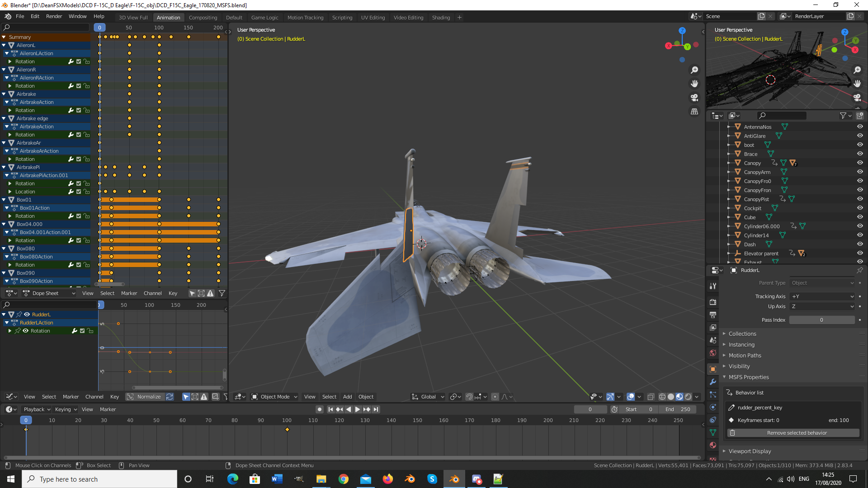This screenshot has width=868, height=488.
Task: Click the Blender icon in the taskbar
Action: (x=454, y=479)
